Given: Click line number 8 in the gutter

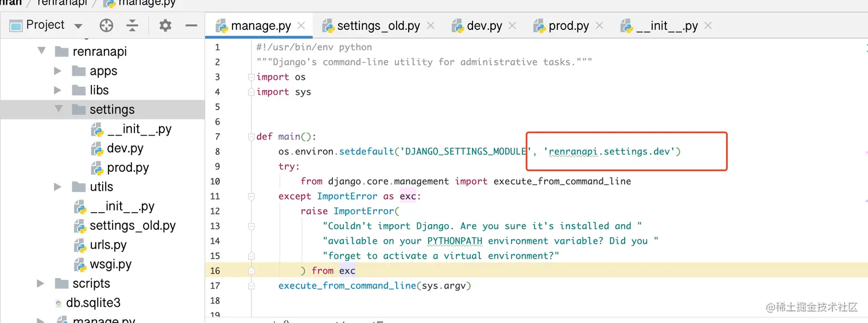Looking at the screenshot, I should (x=217, y=152).
